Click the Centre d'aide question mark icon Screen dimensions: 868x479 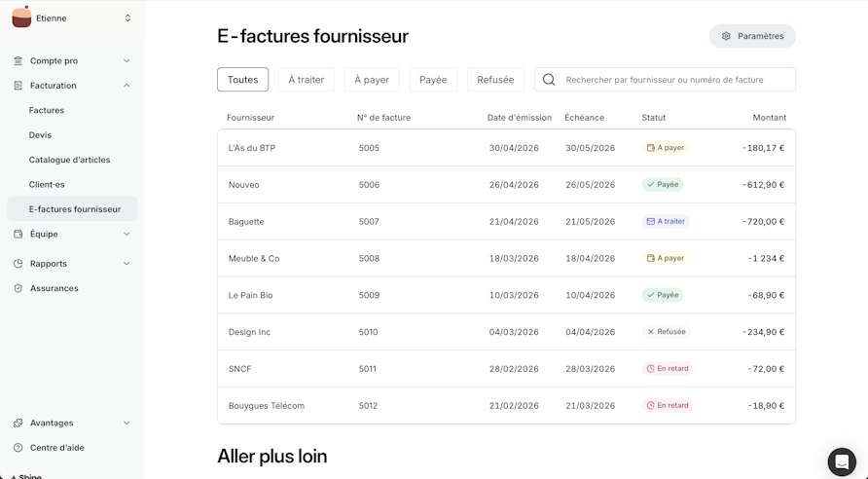[18, 448]
